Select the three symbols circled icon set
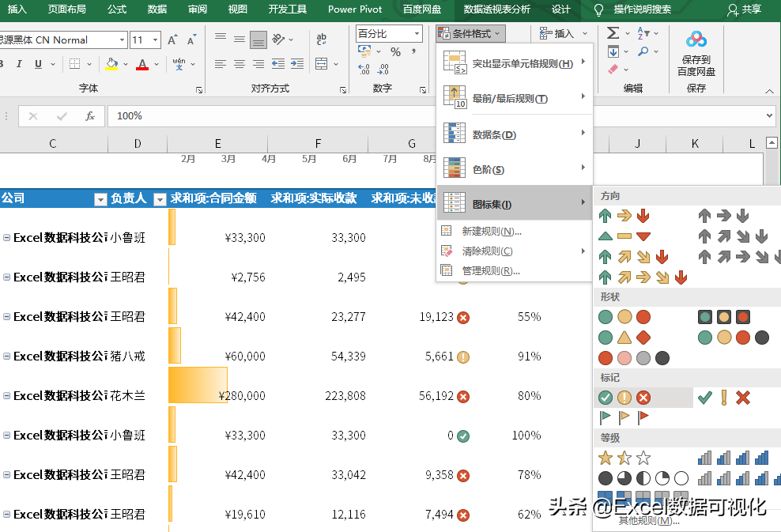Image resolution: width=781 pixels, height=532 pixels. point(624,398)
